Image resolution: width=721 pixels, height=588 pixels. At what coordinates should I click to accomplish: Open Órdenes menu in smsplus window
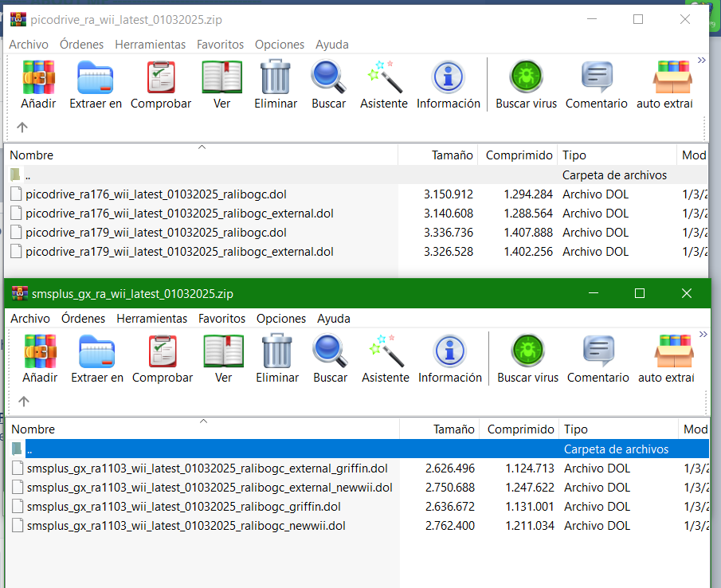click(x=83, y=319)
